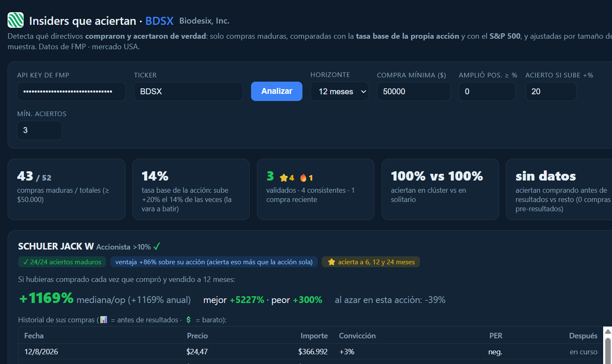Focus the Ticker input with BDSX

pos(188,91)
